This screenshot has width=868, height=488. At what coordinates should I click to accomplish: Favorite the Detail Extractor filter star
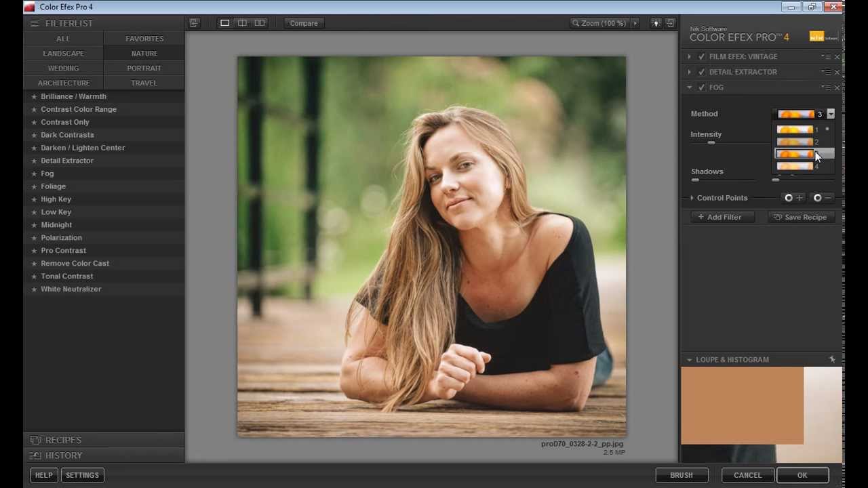pos(34,161)
